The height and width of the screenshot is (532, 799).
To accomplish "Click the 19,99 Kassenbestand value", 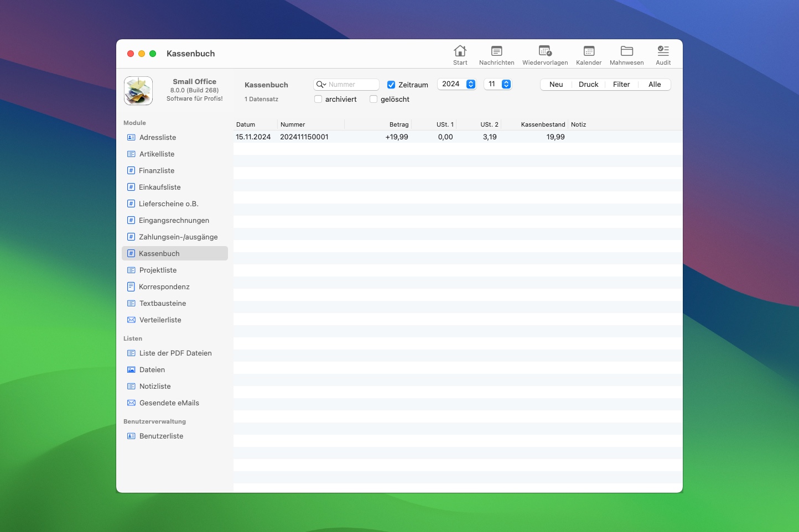I will pyautogui.click(x=556, y=137).
